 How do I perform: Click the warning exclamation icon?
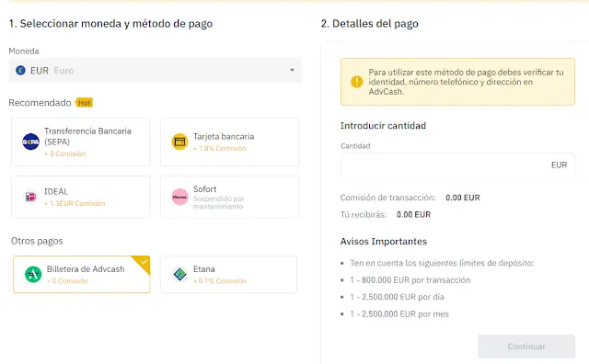click(356, 82)
